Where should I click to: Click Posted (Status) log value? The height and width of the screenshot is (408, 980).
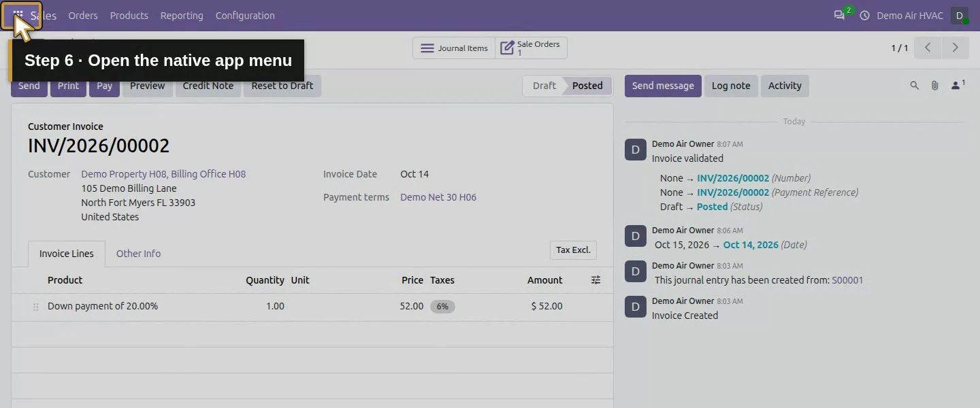point(712,207)
